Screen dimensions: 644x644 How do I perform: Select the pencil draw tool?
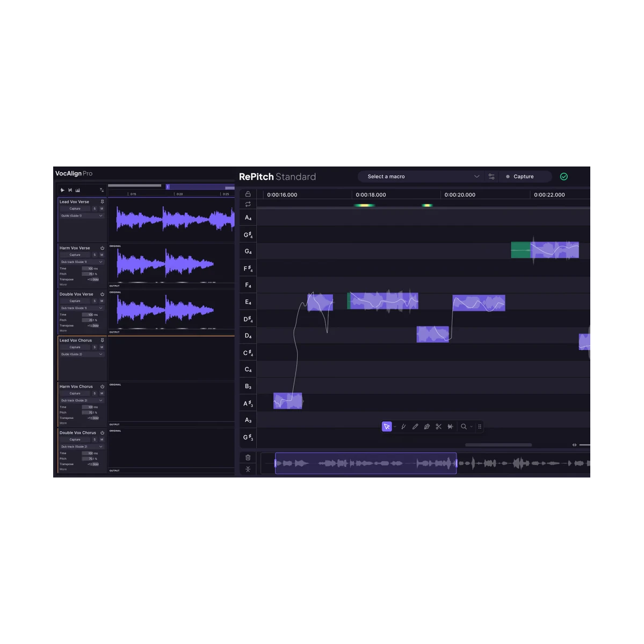pyautogui.click(x=415, y=426)
